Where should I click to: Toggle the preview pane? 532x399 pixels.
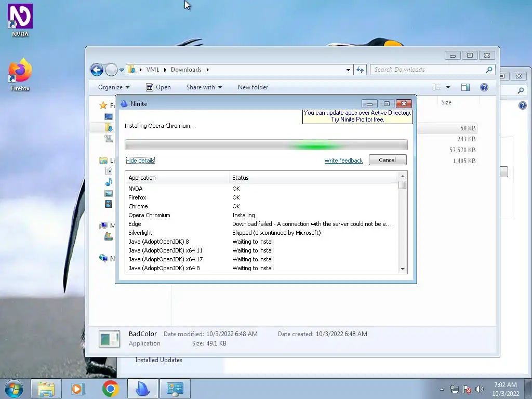[465, 87]
